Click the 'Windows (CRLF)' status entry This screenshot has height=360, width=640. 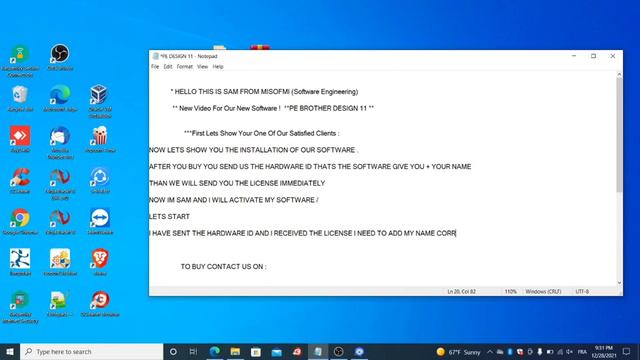coord(543,291)
